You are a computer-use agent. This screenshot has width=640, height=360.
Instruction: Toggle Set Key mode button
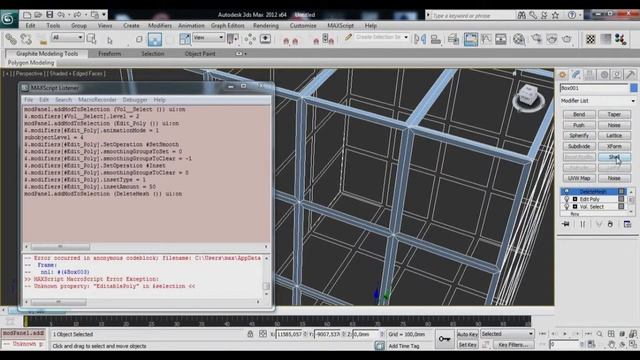(x=467, y=345)
